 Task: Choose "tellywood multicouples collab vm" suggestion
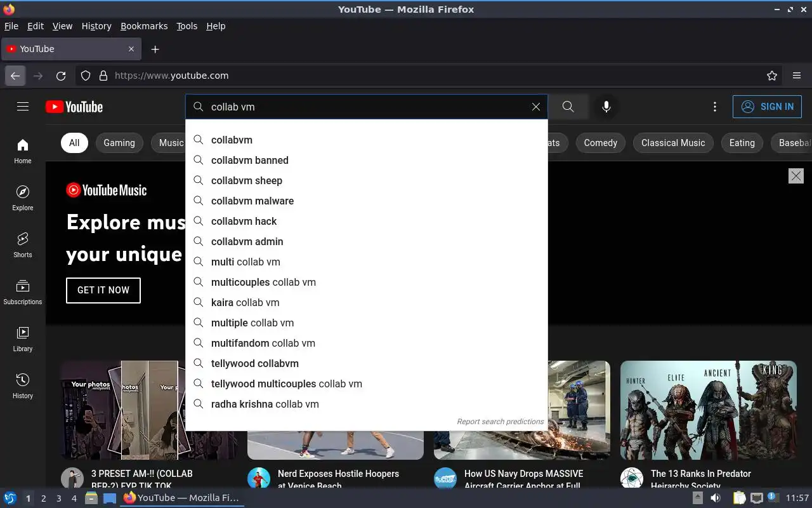367,384
